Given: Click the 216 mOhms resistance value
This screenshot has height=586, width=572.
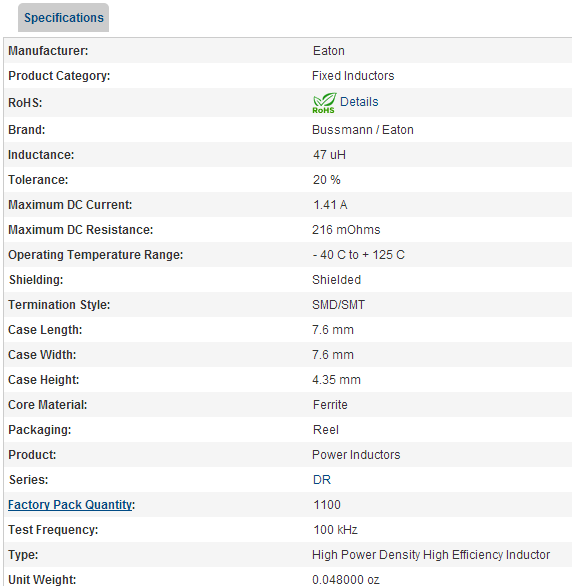Looking at the screenshot, I should point(346,229).
